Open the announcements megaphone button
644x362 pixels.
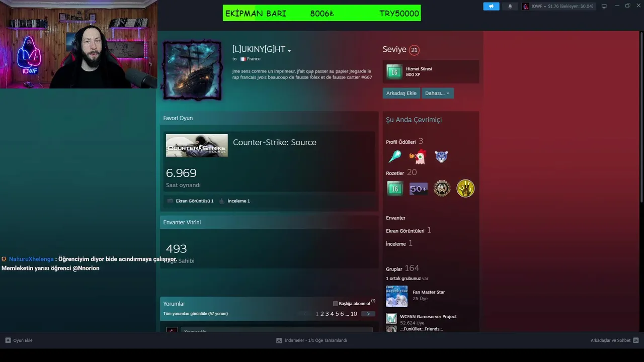click(491, 6)
